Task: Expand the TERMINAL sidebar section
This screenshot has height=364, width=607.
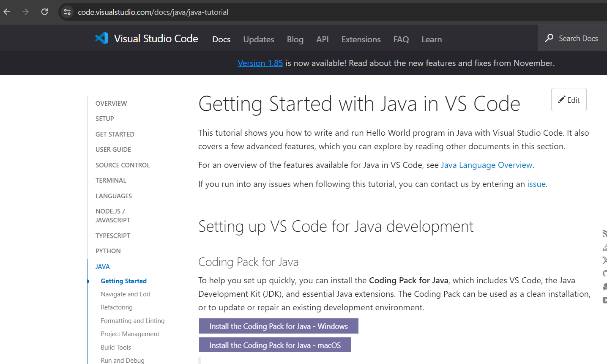Action: coord(111,181)
